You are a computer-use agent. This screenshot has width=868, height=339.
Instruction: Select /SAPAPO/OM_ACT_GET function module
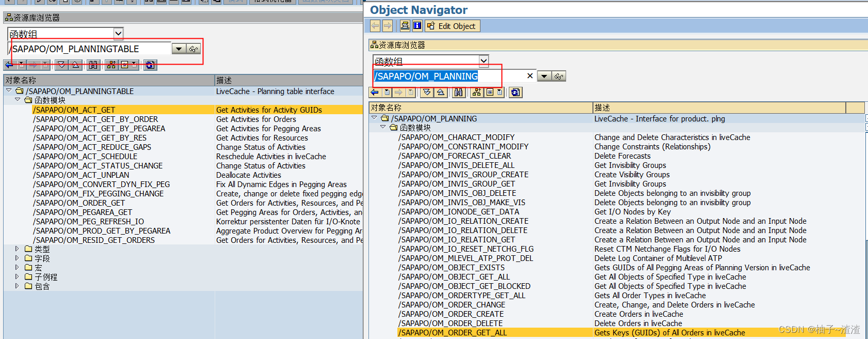(74, 110)
